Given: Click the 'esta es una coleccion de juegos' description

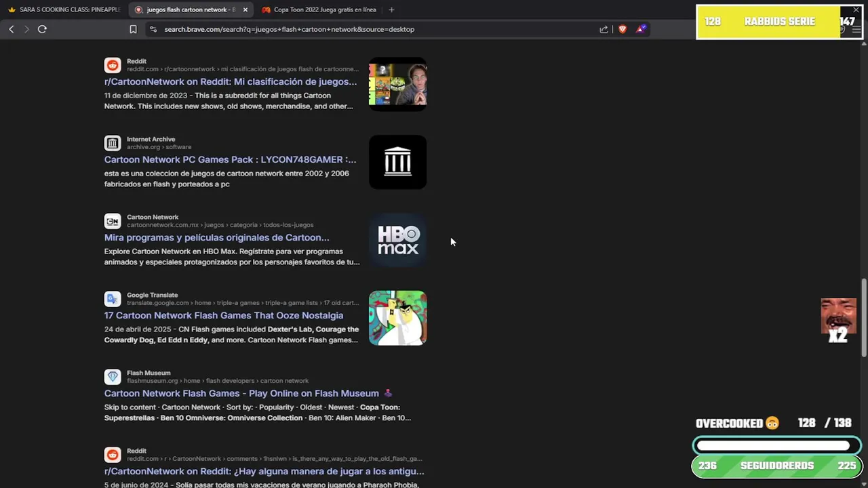Looking at the screenshot, I should pos(226,179).
